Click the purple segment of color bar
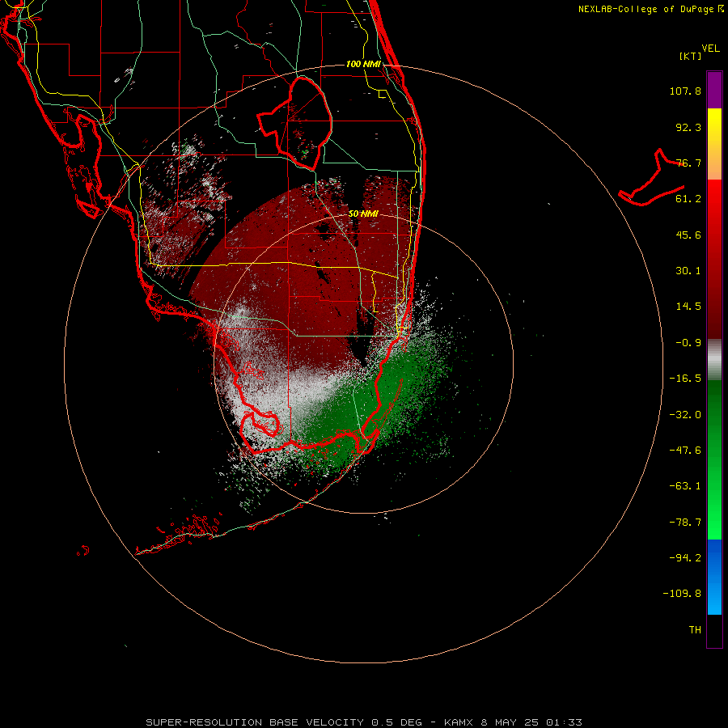Screen dimensions: 728x728 (x=714, y=90)
